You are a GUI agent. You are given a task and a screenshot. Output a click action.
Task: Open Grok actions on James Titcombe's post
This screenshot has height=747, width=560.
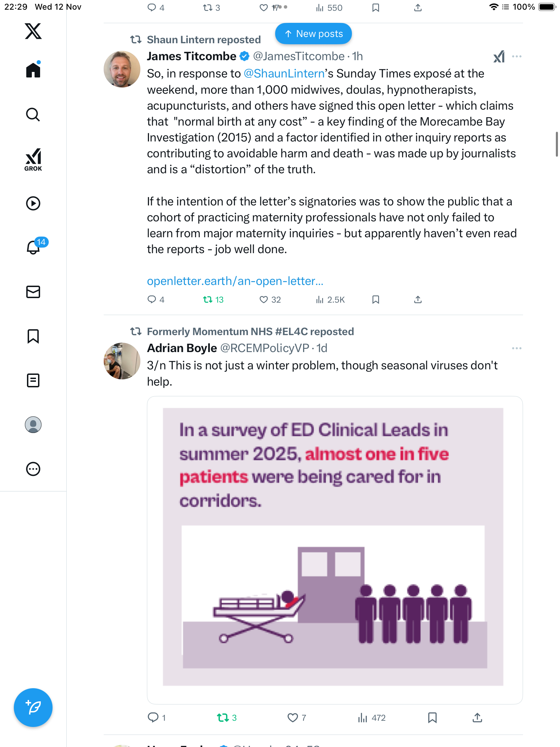point(499,56)
